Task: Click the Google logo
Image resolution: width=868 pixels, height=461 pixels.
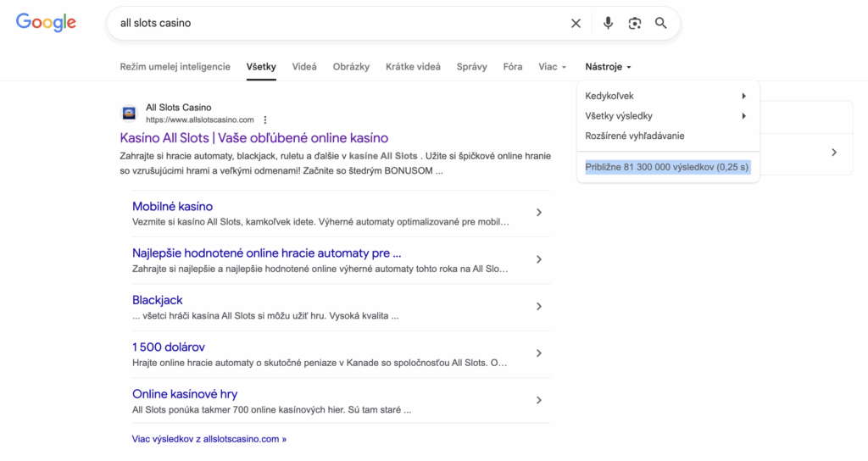Action: pos(46,23)
